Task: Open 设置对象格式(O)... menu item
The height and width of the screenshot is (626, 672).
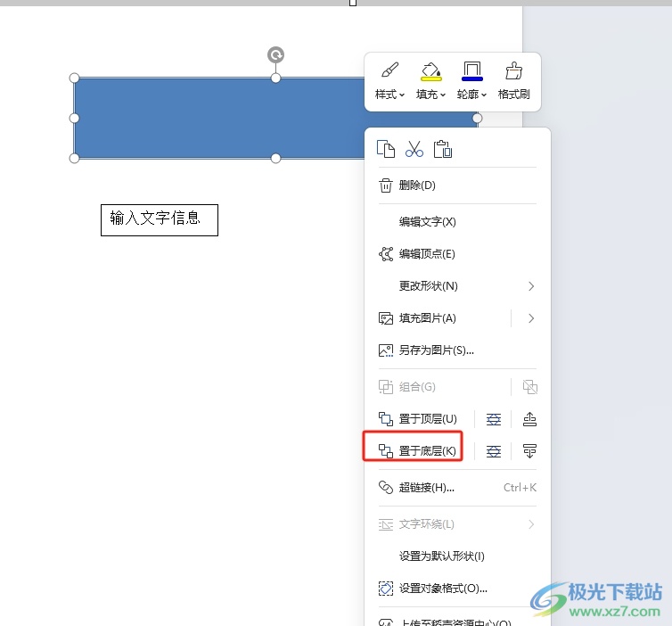Action: (457, 589)
